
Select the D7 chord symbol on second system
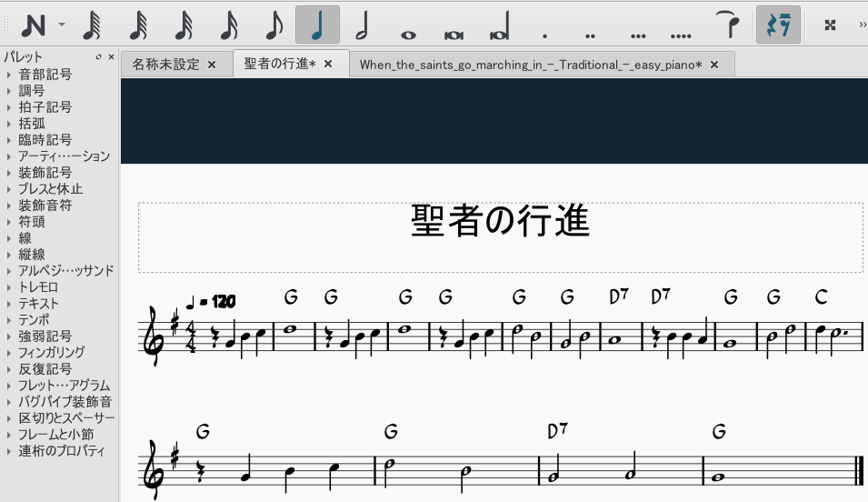click(x=557, y=430)
